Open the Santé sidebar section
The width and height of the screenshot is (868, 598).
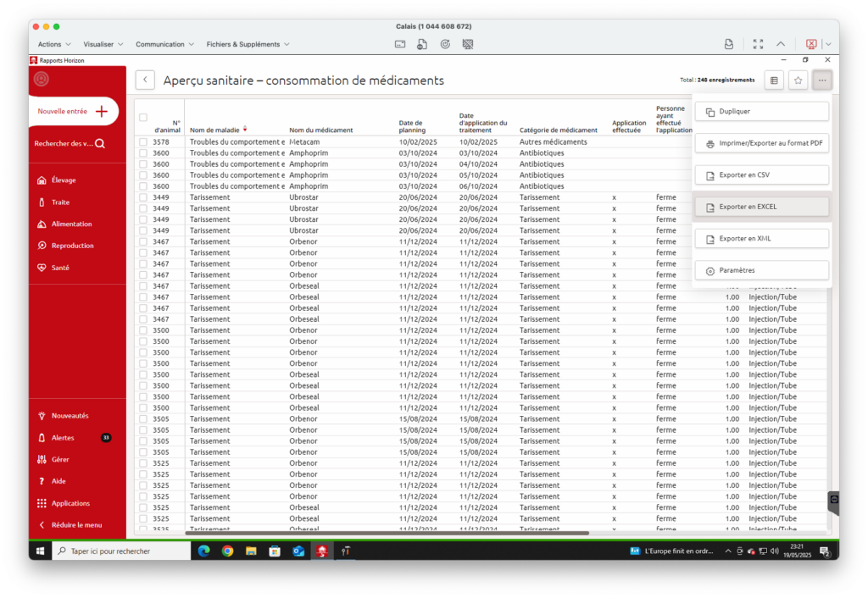59,268
